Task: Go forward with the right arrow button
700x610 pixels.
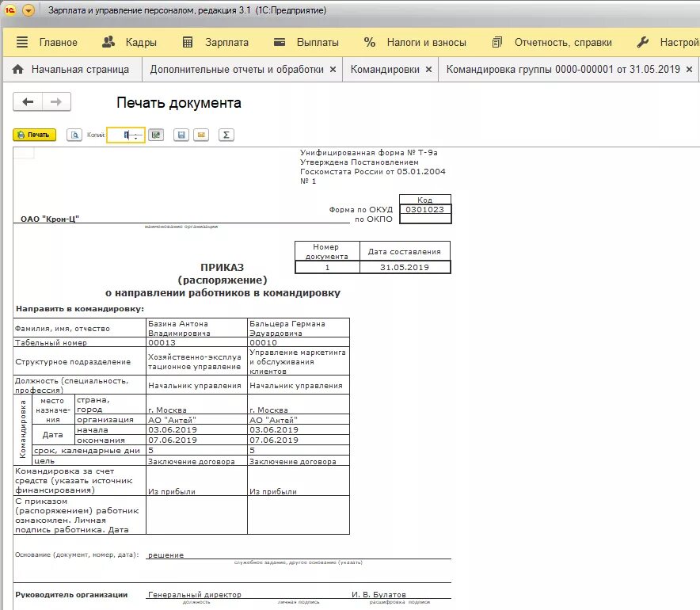Action: 56,102
